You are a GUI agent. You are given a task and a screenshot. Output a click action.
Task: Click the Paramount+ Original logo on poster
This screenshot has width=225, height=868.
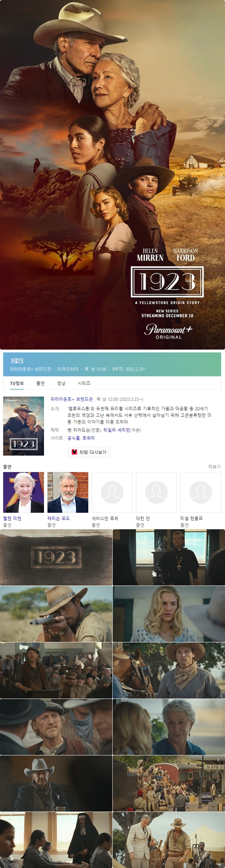pyautogui.click(x=168, y=332)
